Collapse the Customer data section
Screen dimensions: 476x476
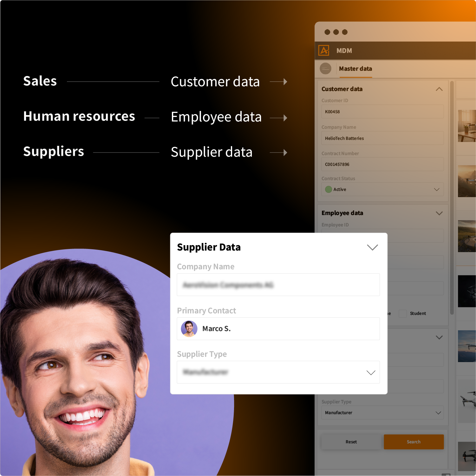tap(439, 89)
